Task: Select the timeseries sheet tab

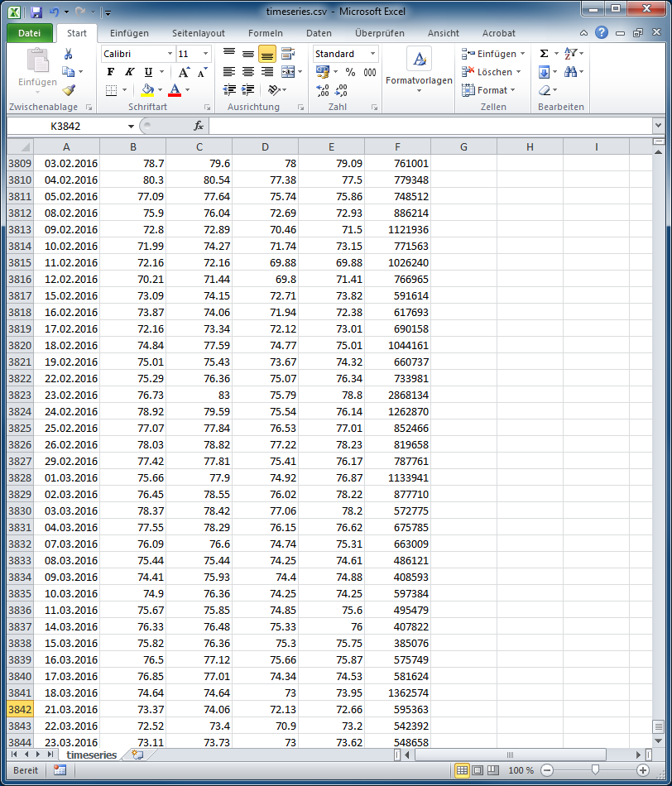Action: [x=91, y=755]
